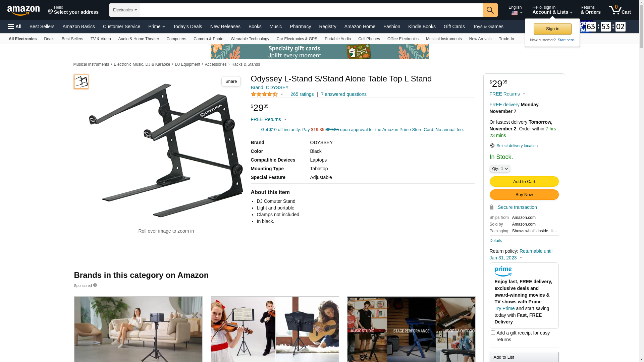Click the Add to Cart button

[x=524, y=182]
